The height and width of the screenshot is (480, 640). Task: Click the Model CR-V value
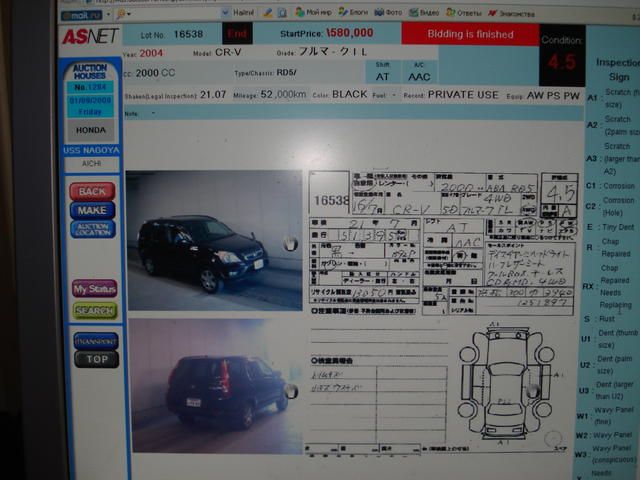tap(228, 53)
